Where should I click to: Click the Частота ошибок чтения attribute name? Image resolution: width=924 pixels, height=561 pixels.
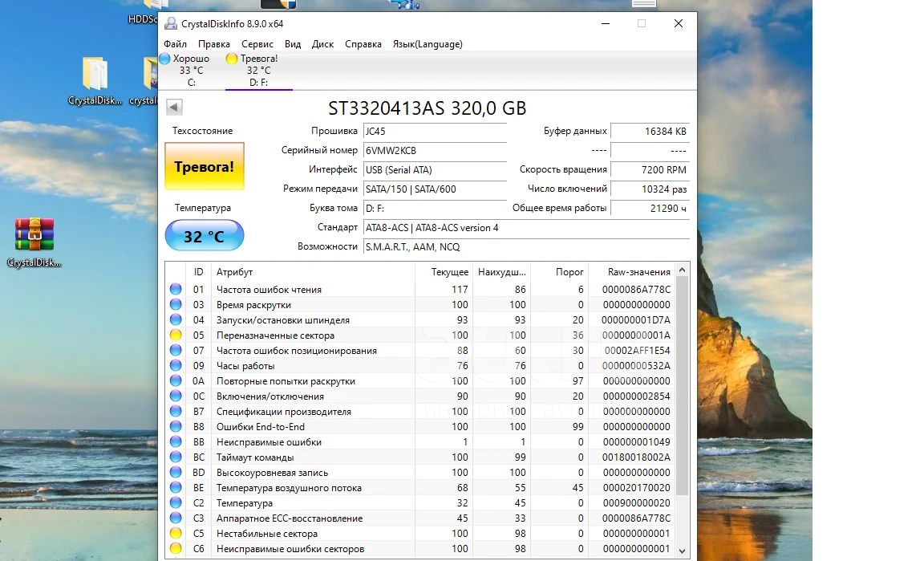(269, 289)
